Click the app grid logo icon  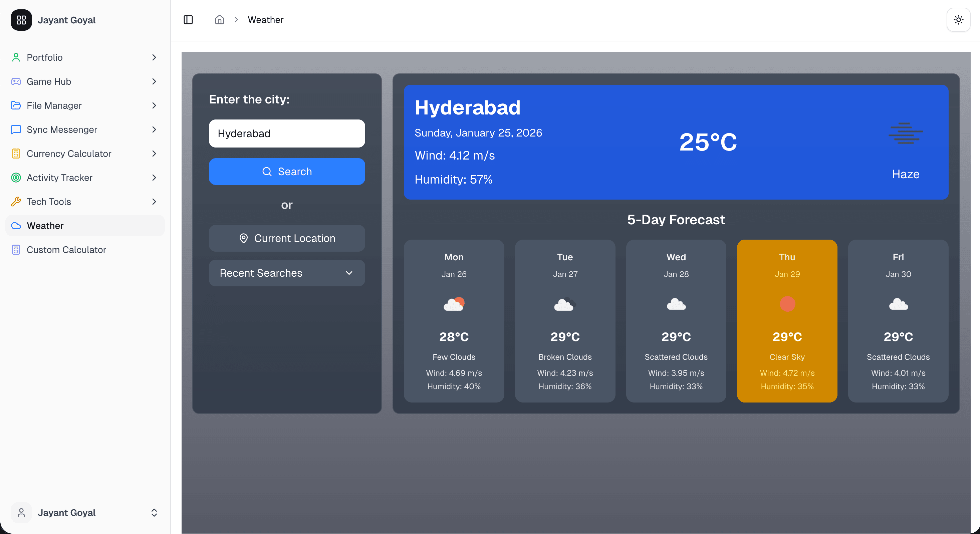coord(21,20)
